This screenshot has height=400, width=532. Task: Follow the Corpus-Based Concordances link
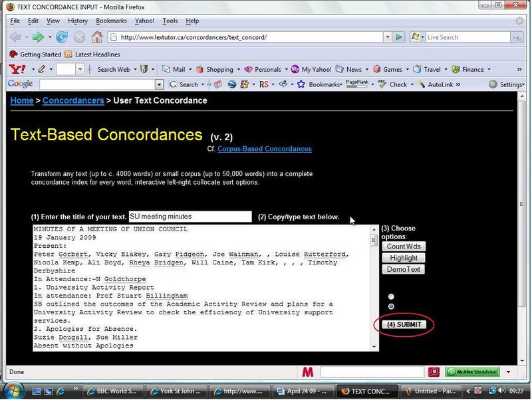click(264, 149)
